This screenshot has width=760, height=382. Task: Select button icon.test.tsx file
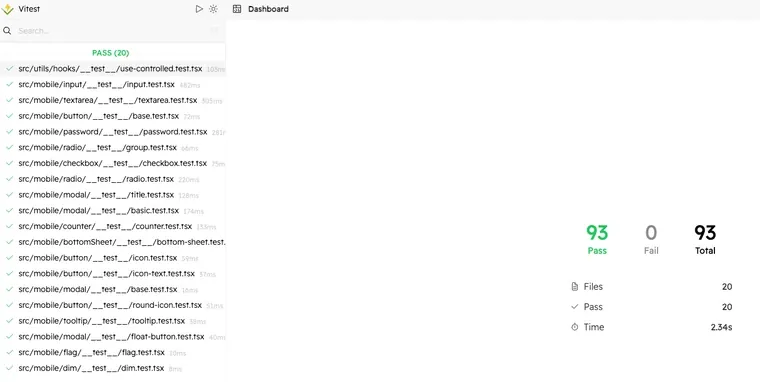[112, 258]
